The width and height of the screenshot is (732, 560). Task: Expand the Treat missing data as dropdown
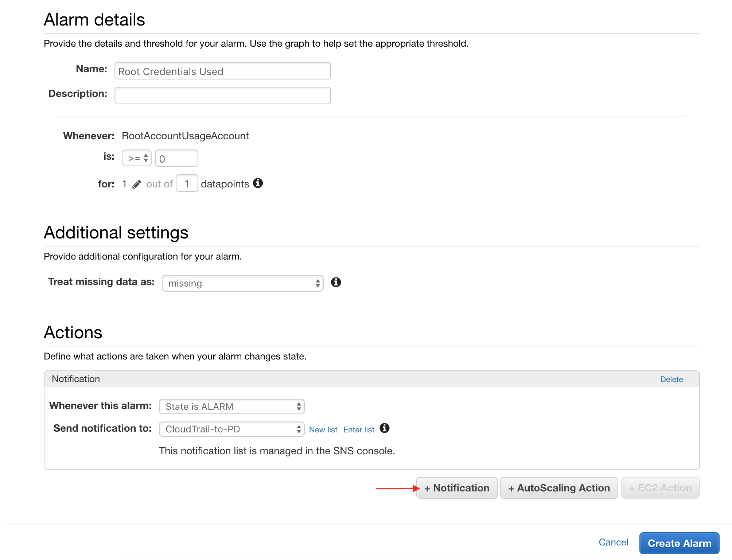point(243,283)
